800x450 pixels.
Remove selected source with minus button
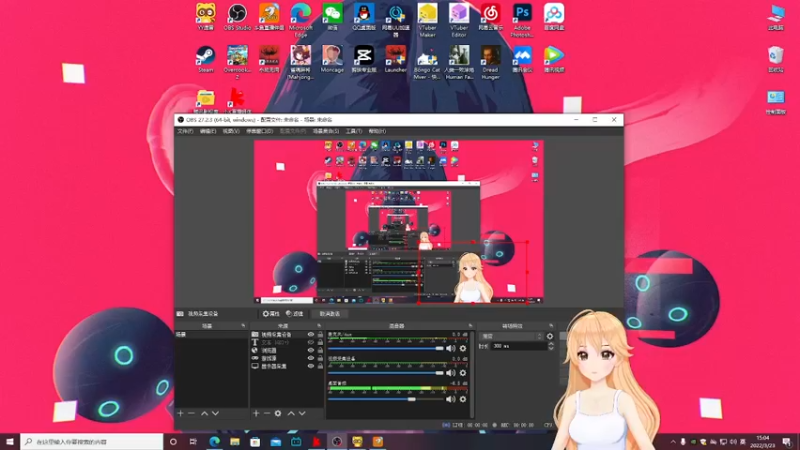point(267,413)
